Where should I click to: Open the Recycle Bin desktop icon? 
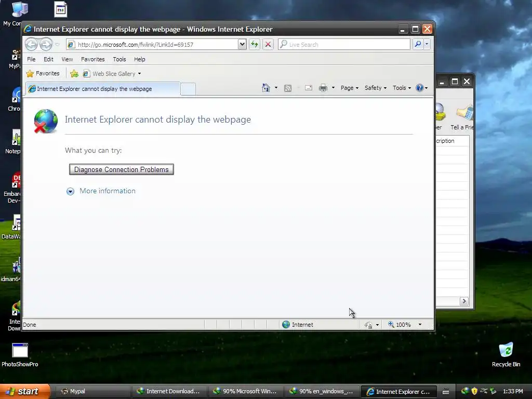tap(506, 354)
